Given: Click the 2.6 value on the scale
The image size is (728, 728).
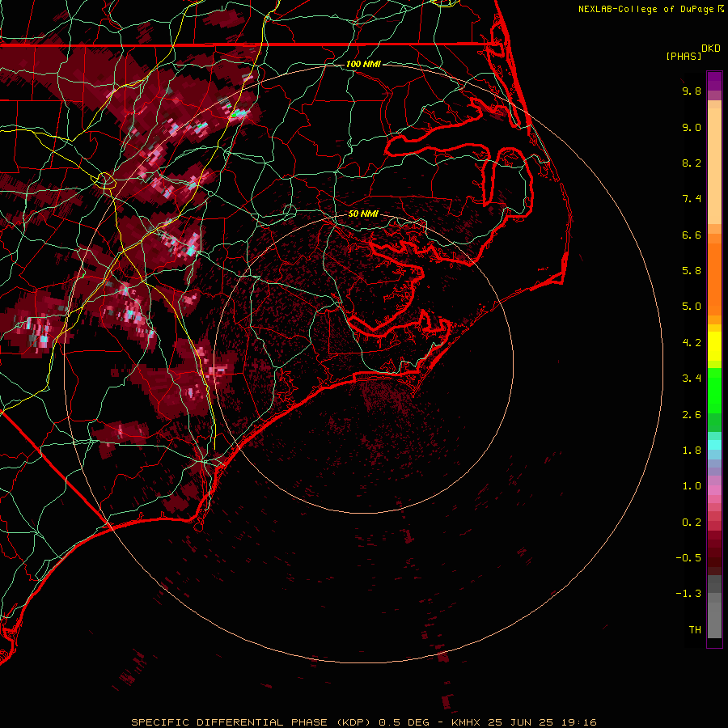Looking at the screenshot, I should [x=692, y=415].
